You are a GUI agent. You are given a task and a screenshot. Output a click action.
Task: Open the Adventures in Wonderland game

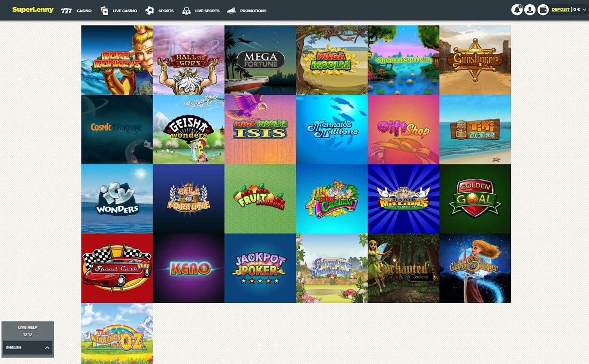coord(332,268)
